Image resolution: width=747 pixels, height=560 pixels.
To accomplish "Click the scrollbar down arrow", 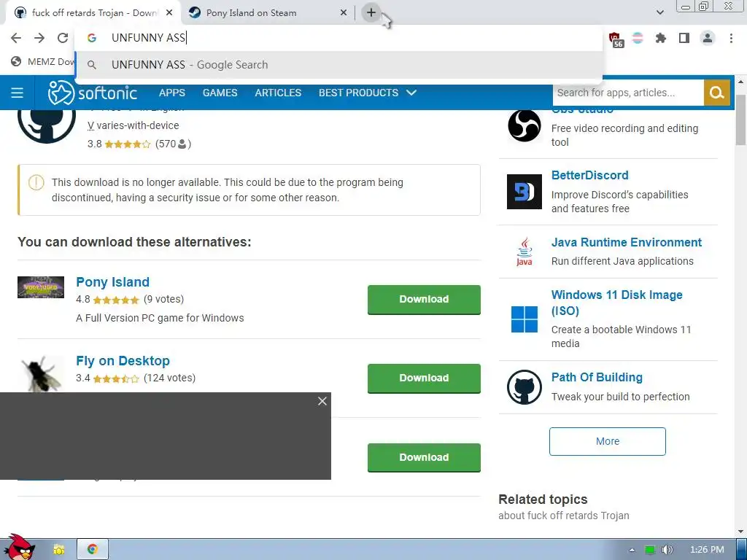I will (x=741, y=532).
